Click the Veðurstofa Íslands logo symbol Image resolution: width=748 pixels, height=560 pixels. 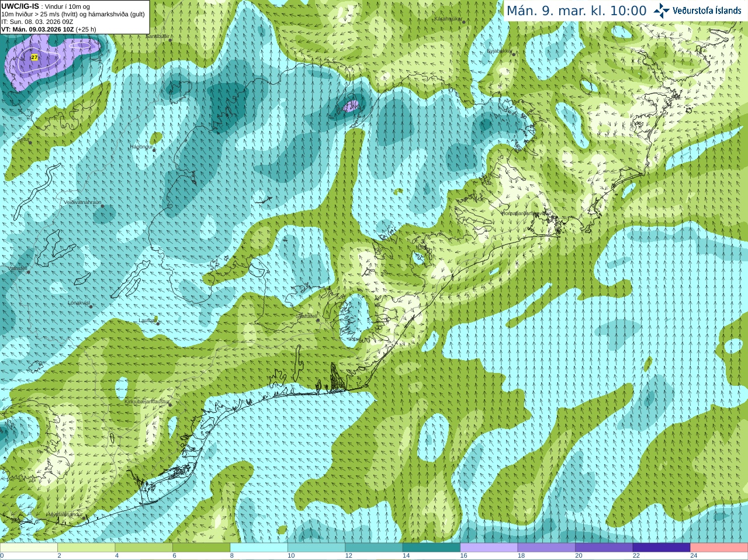click(661, 11)
